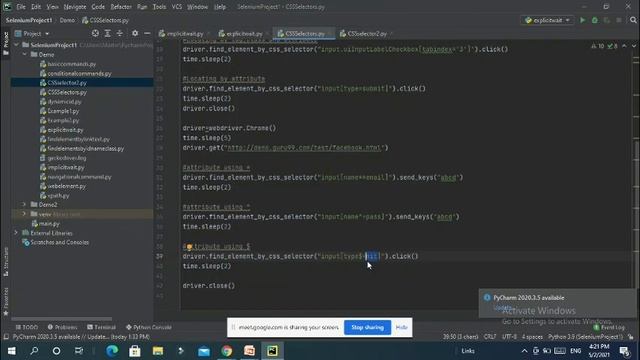Select main.py in project tree
The image size is (640, 360).
49,224
